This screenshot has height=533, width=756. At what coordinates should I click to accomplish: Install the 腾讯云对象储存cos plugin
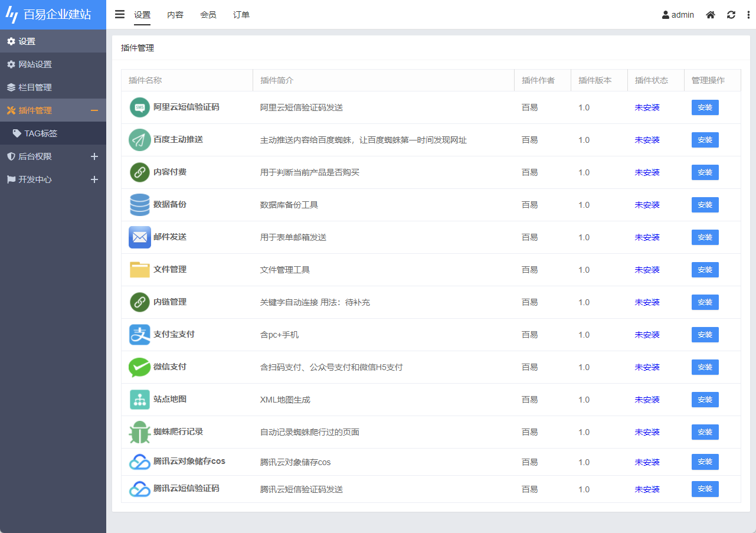point(705,462)
